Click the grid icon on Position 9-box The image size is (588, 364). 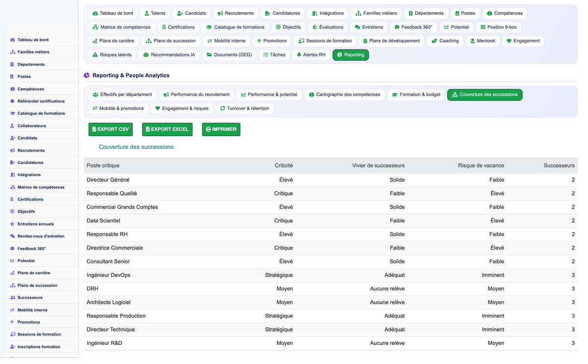[x=483, y=27]
